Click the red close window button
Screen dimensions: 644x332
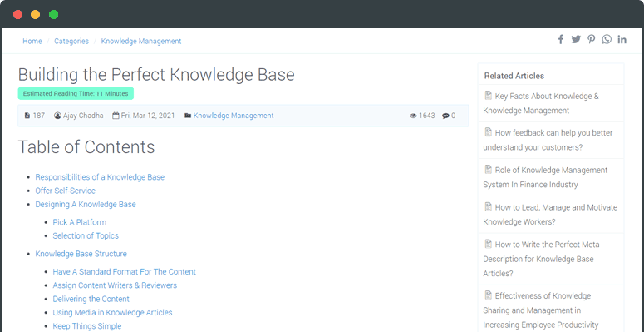coord(17,14)
